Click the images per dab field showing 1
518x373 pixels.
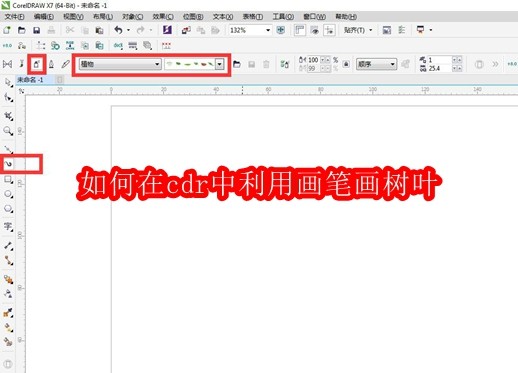pos(440,60)
